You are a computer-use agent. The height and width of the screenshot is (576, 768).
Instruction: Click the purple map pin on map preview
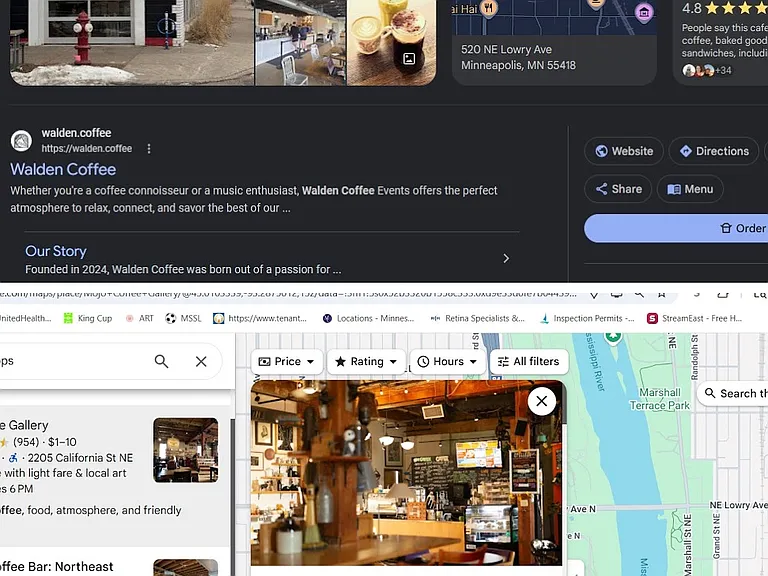[x=644, y=12]
